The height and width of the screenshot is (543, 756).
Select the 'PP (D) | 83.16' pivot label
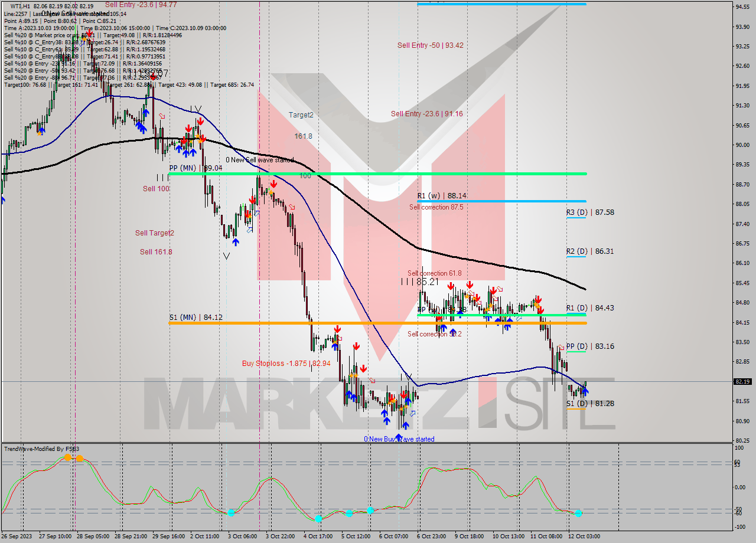590,346
